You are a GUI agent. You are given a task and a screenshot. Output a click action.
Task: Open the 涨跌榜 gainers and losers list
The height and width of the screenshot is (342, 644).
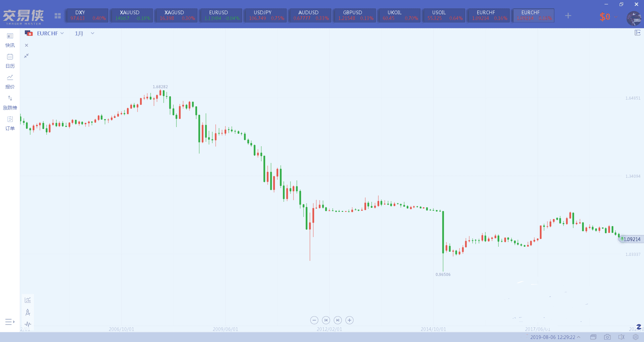pos(10,102)
